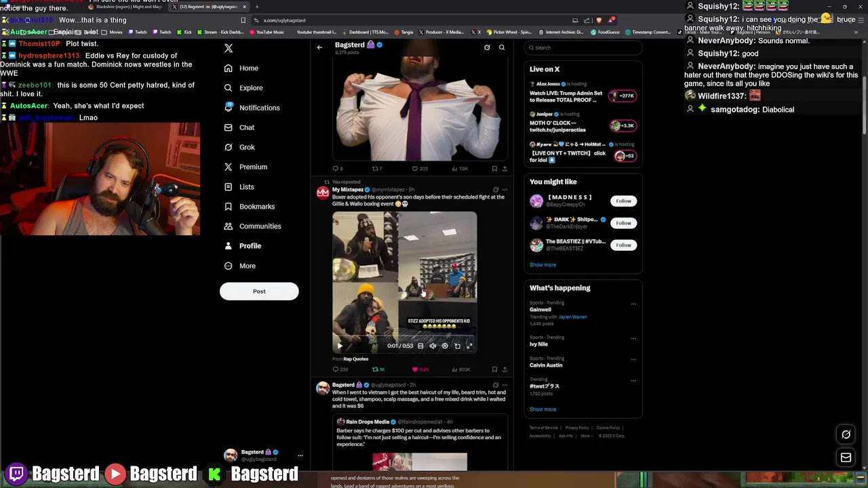The width and height of the screenshot is (868, 488).
Task: Open Notifications in the sidebar
Action: tap(252, 108)
